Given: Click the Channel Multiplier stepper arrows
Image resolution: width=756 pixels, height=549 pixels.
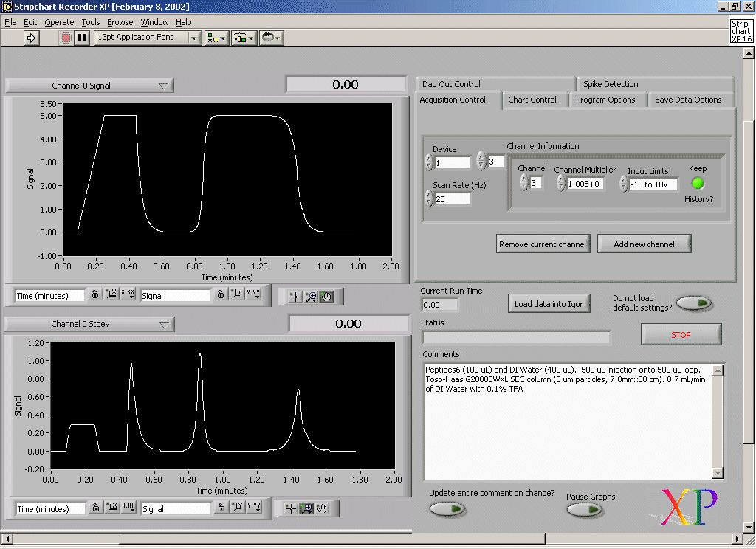Looking at the screenshot, I should pyautogui.click(x=561, y=183).
